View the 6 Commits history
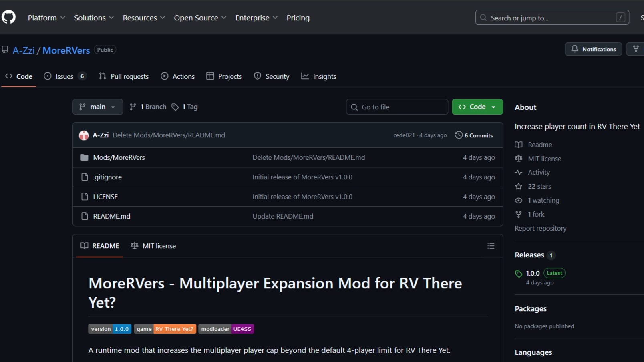The width and height of the screenshot is (644, 362). pyautogui.click(x=474, y=135)
